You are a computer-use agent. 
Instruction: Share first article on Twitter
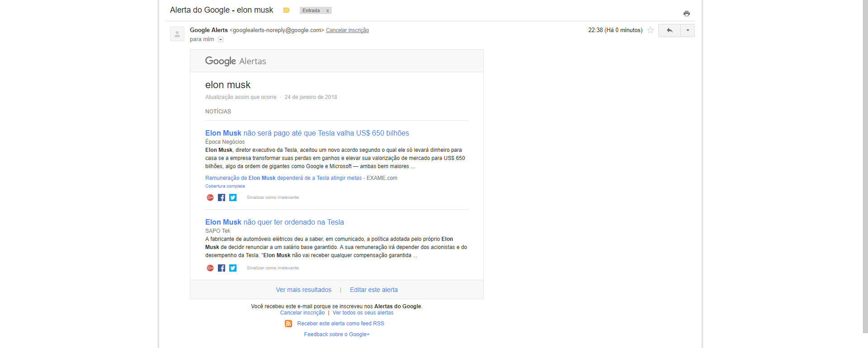[x=233, y=198]
